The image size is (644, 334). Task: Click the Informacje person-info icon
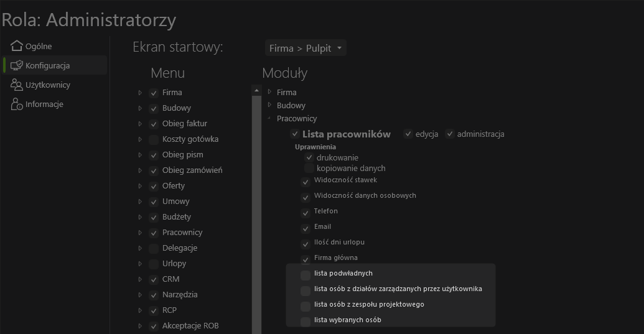pos(16,104)
